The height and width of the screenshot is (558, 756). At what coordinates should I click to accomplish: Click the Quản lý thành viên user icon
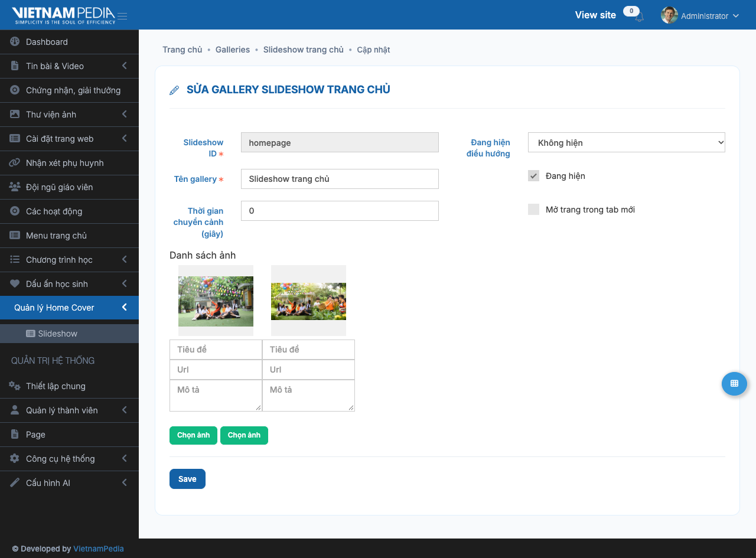[15, 410]
